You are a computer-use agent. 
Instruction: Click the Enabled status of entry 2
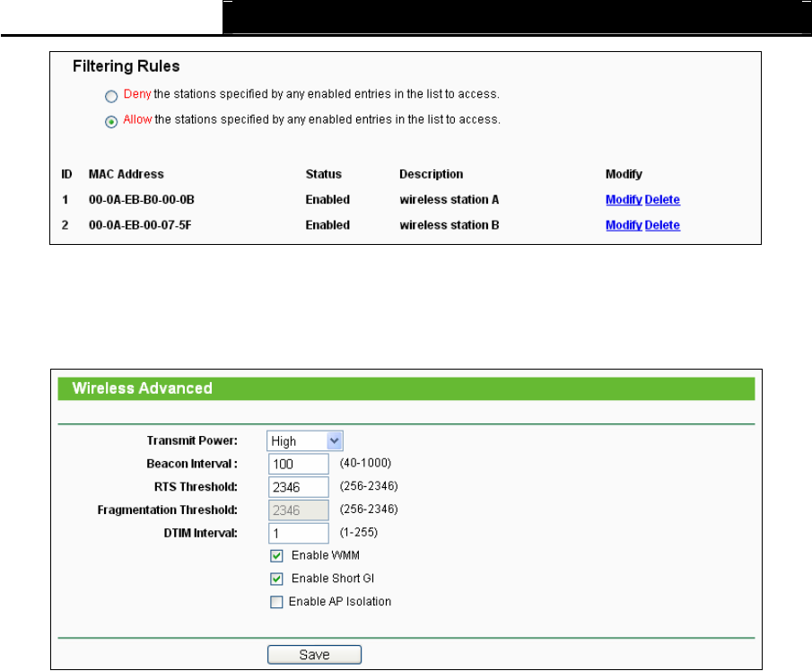[x=327, y=225]
